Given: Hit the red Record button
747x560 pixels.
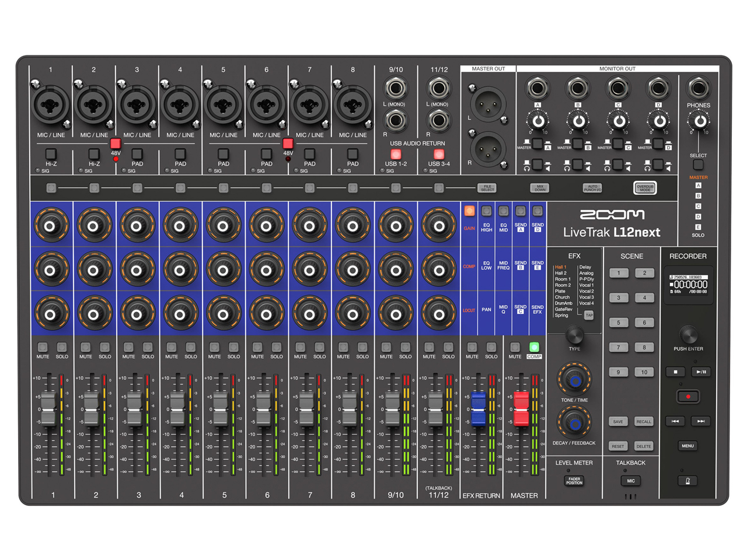Looking at the screenshot, I should click(688, 397).
